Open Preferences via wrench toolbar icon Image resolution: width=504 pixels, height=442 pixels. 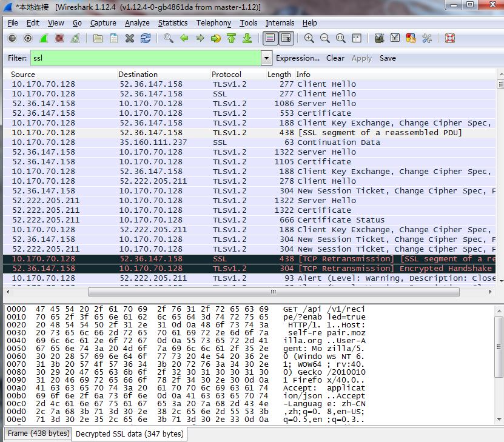pyautogui.click(x=427, y=38)
